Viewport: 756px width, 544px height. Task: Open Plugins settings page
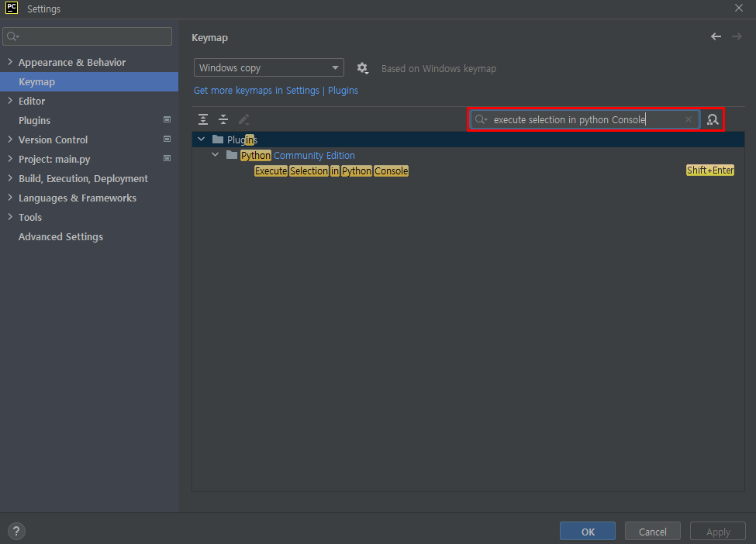pos(34,120)
